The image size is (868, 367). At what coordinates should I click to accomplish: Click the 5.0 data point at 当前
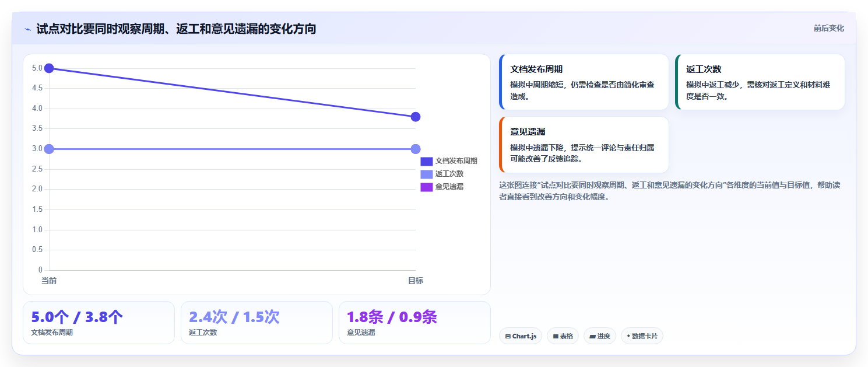tap(49, 68)
